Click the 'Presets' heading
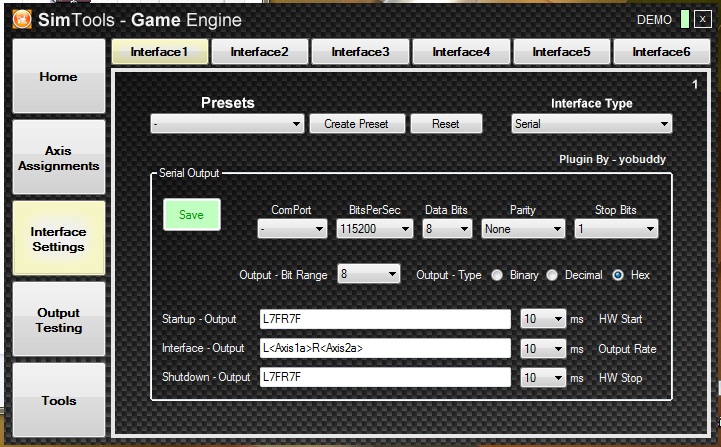This screenshot has height=447, width=721. coord(228,103)
